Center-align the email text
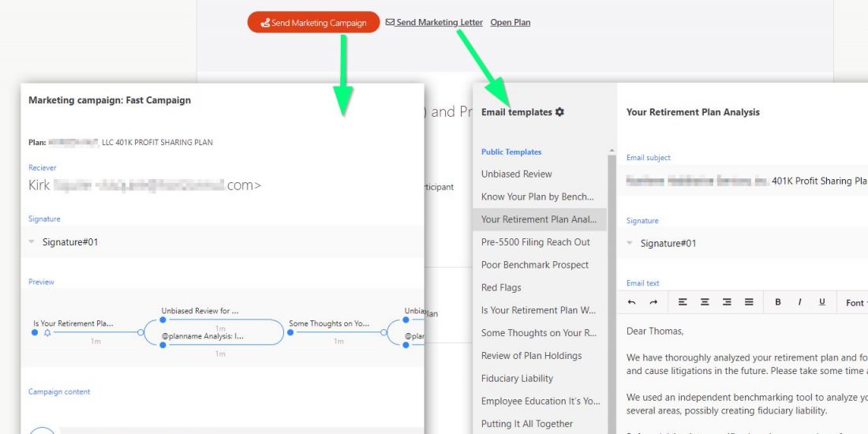Image resolution: width=868 pixels, height=434 pixels. [x=705, y=302]
